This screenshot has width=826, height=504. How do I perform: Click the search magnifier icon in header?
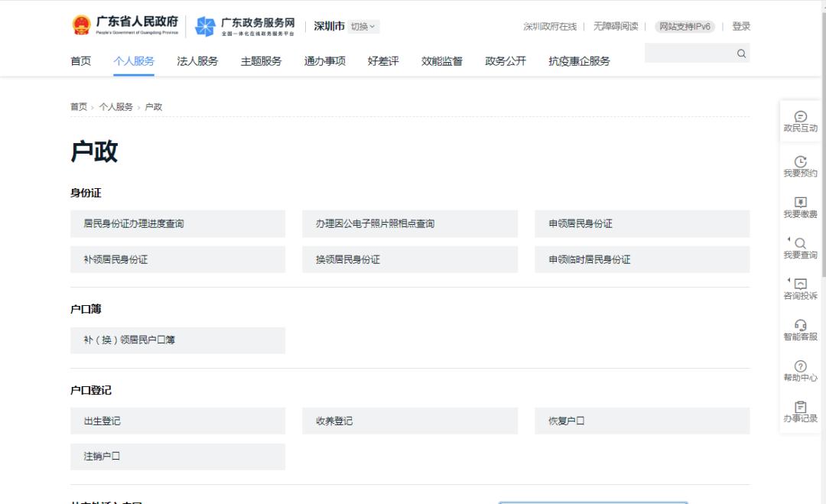tap(740, 54)
